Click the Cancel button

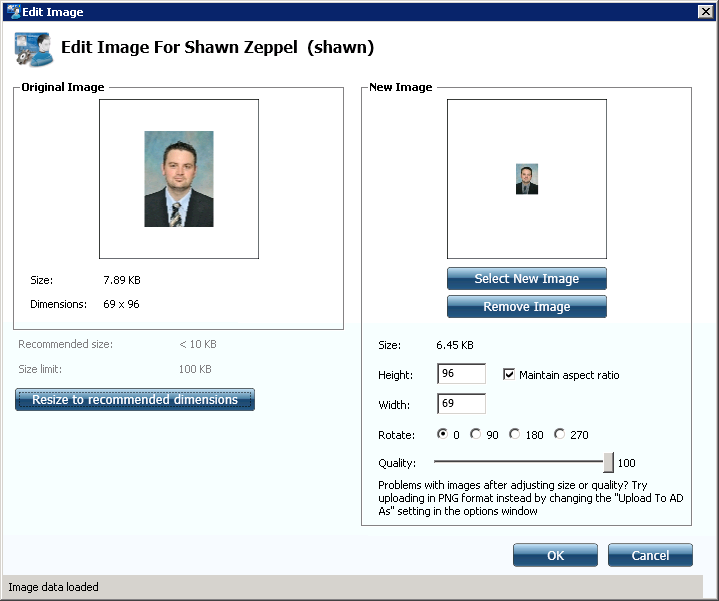point(650,555)
